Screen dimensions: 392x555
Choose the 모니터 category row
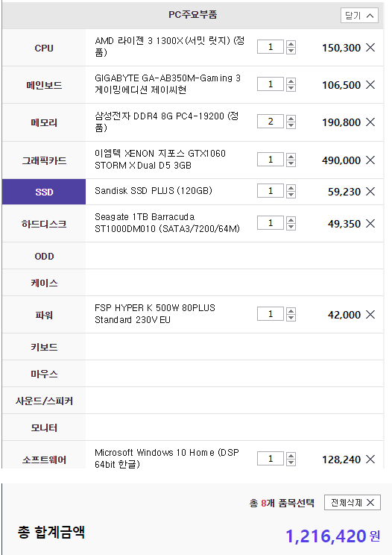pos(44,427)
